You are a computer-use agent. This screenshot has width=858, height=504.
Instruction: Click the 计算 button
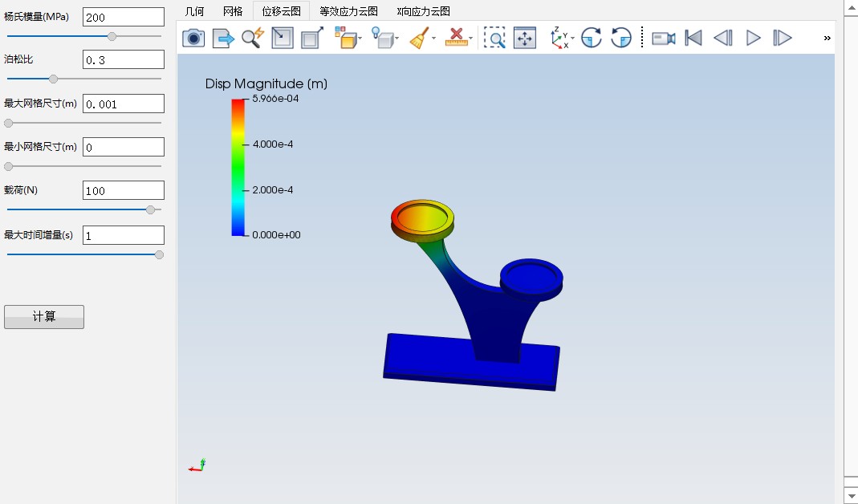pos(44,317)
